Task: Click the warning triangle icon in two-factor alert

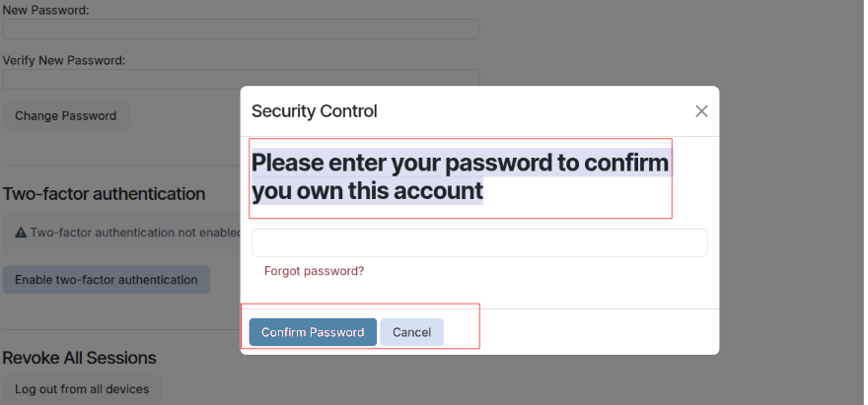Action: tap(21, 233)
